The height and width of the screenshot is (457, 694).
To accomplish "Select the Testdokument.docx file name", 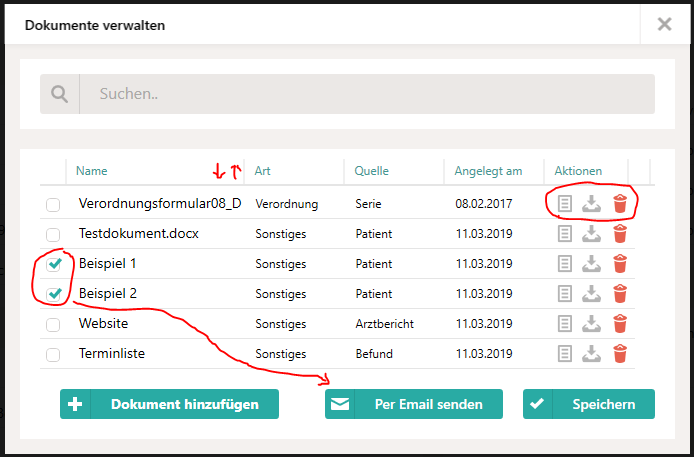I will pyautogui.click(x=139, y=233).
